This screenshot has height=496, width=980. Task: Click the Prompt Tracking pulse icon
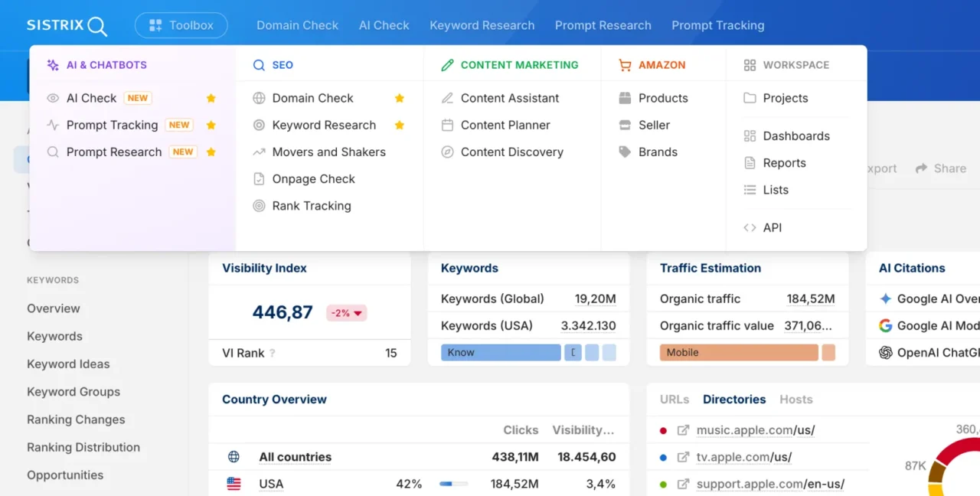pos(53,125)
